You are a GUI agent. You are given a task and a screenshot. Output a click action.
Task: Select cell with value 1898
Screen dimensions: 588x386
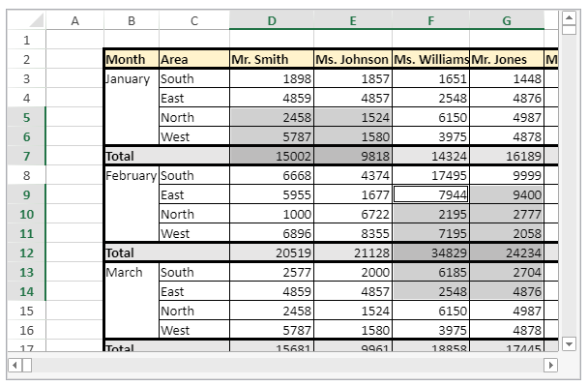272,78
